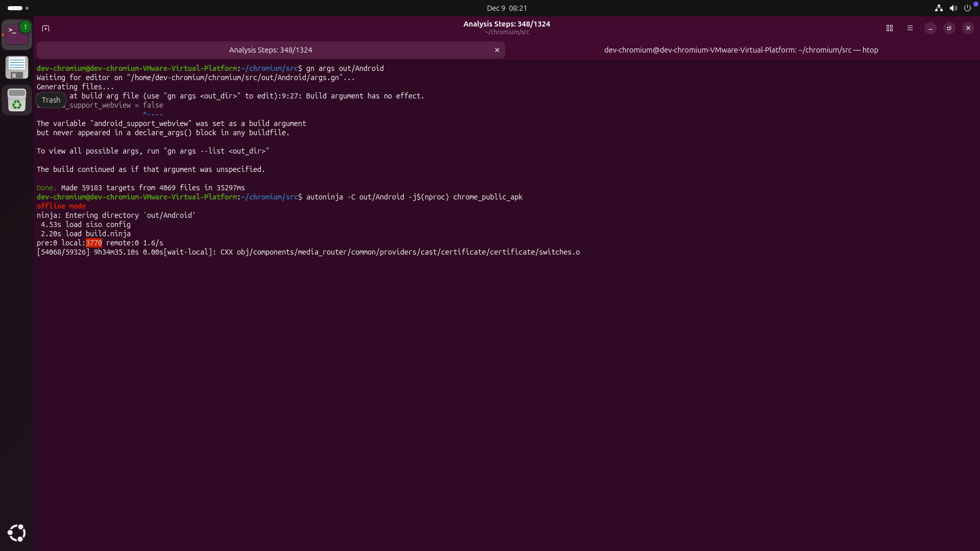This screenshot has height=551, width=980.
Task: Click the network status icon
Action: click(938, 8)
